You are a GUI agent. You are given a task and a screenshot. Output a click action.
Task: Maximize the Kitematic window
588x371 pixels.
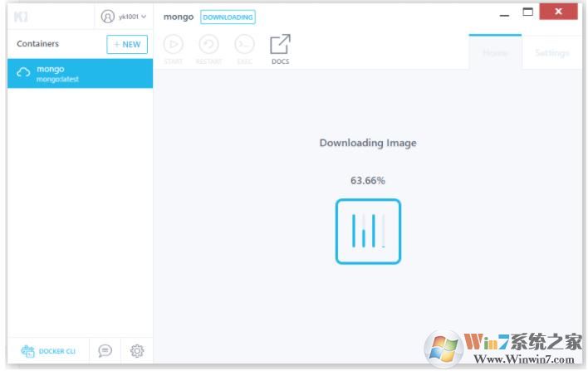[x=528, y=12]
